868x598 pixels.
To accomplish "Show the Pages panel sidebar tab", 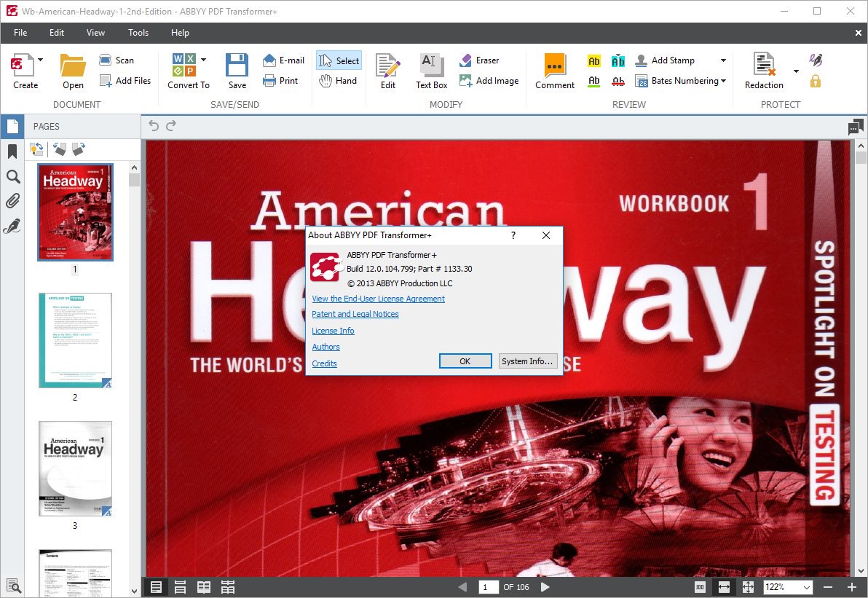I will click(12, 127).
